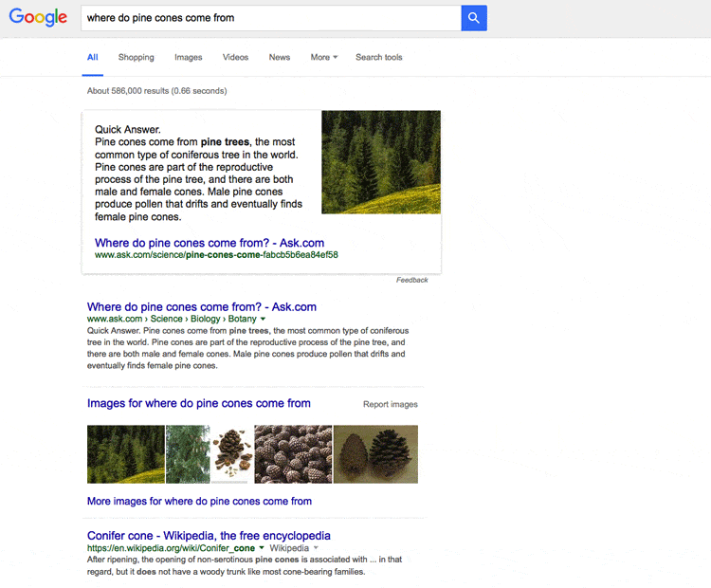Switch to the Videos tab
711x588 pixels.
coord(235,57)
